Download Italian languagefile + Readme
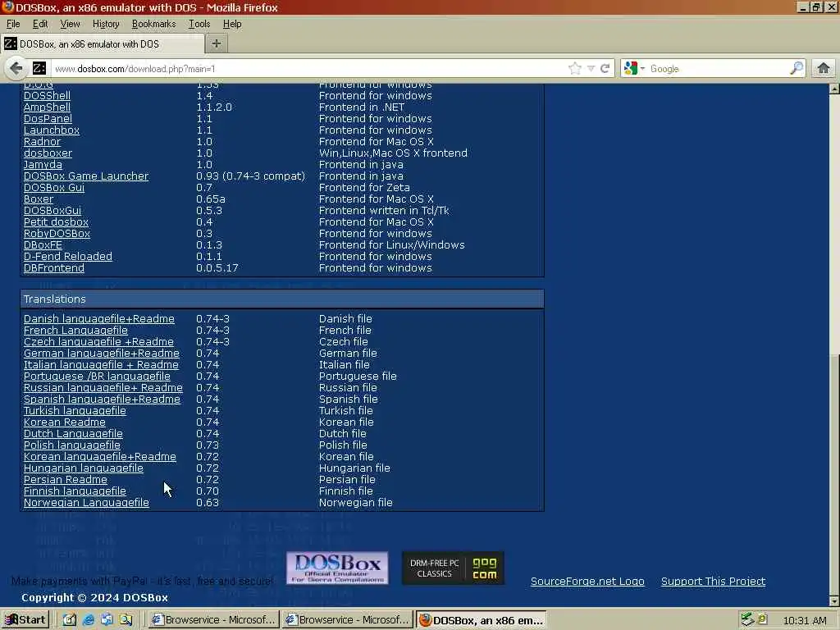This screenshot has width=840, height=630. point(101,365)
